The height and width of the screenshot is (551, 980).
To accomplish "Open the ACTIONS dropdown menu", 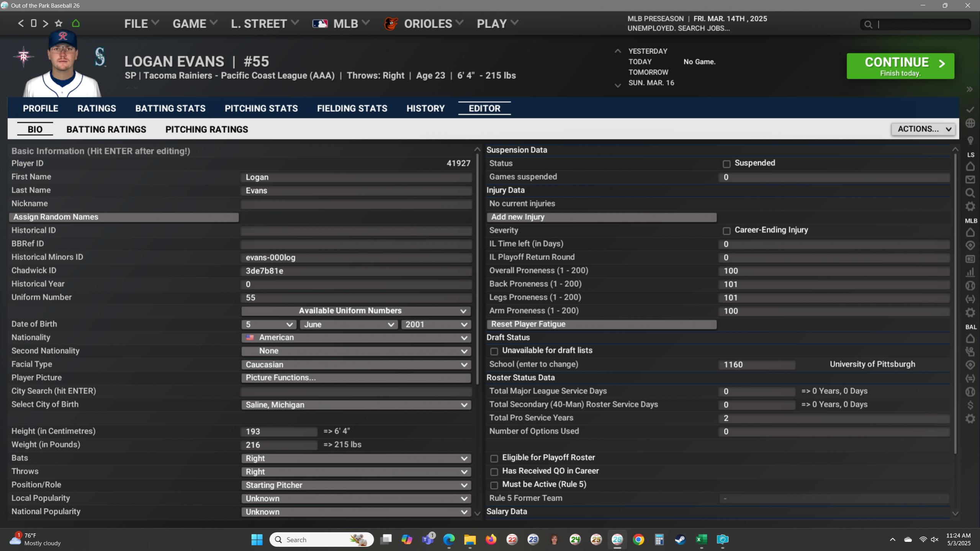I will (x=923, y=129).
